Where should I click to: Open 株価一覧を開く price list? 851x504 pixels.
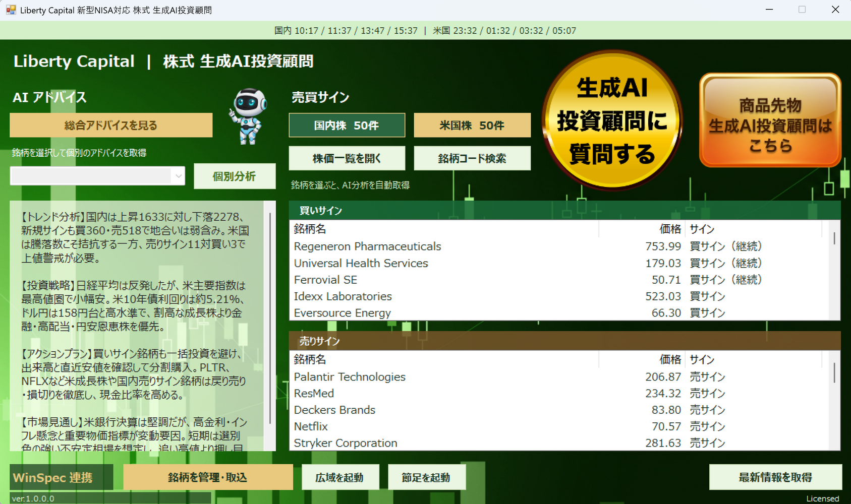347,158
